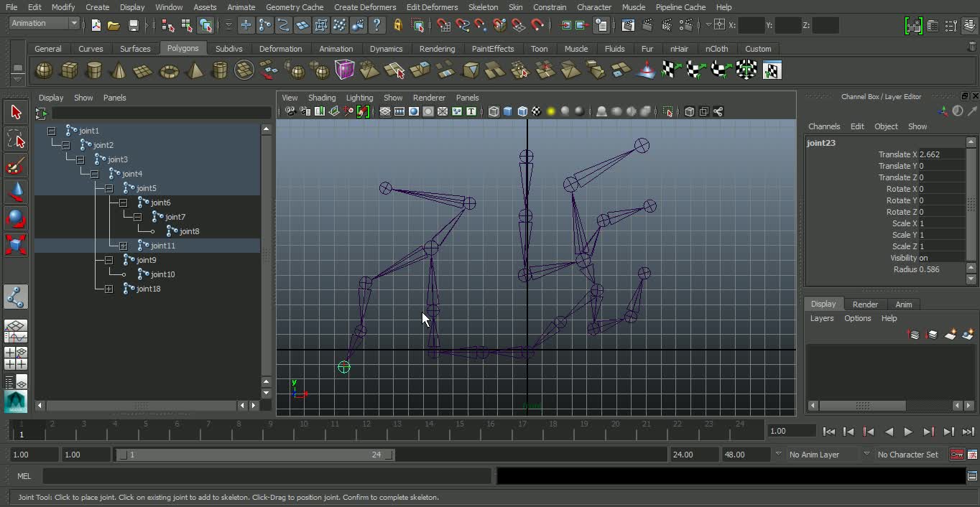This screenshot has width=980, height=507.
Task: Click the MEL command line input field
Action: pyautogui.click(x=266, y=476)
